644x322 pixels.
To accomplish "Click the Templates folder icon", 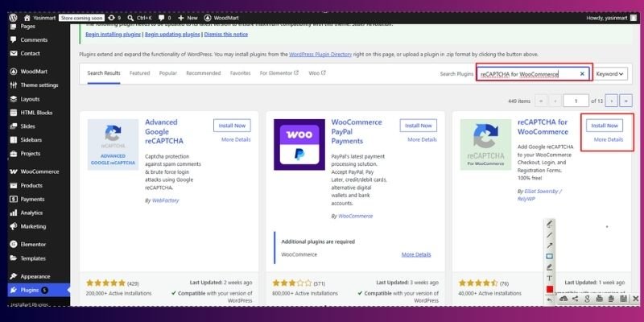I will (x=14, y=258).
